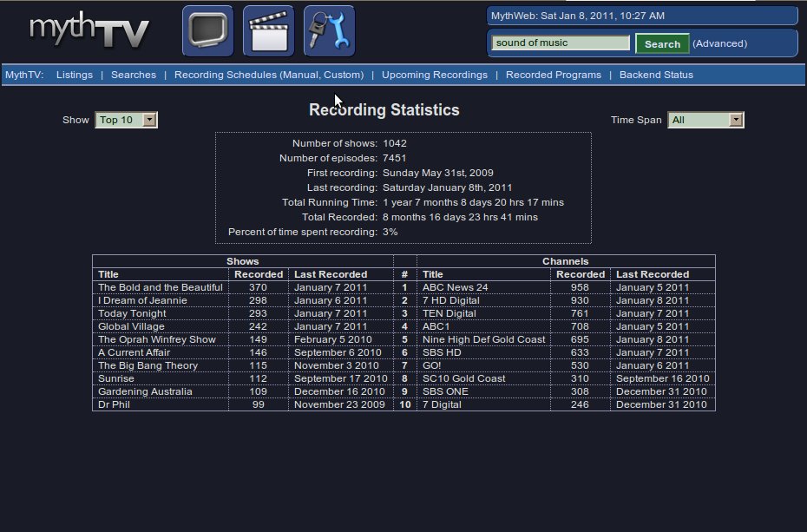Click ABC1 channel title
The height and width of the screenshot is (532, 807).
pos(436,326)
